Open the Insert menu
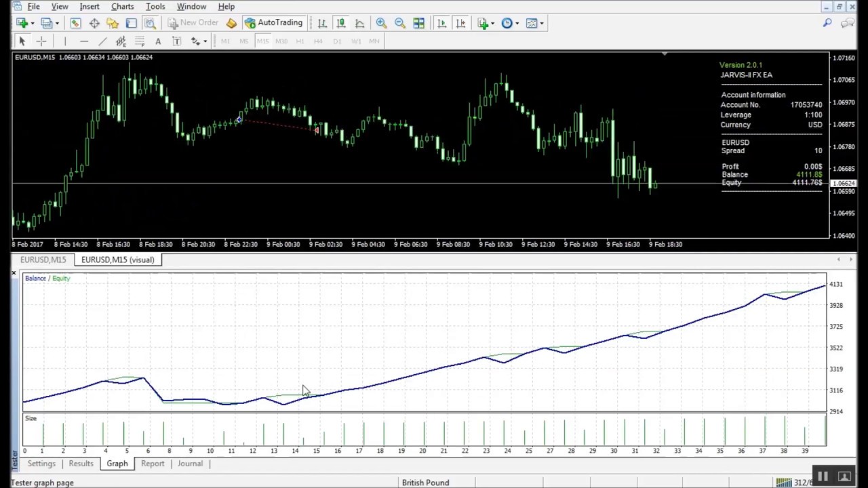Image resolution: width=868 pixels, height=488 pixels. tap(90, 7)
